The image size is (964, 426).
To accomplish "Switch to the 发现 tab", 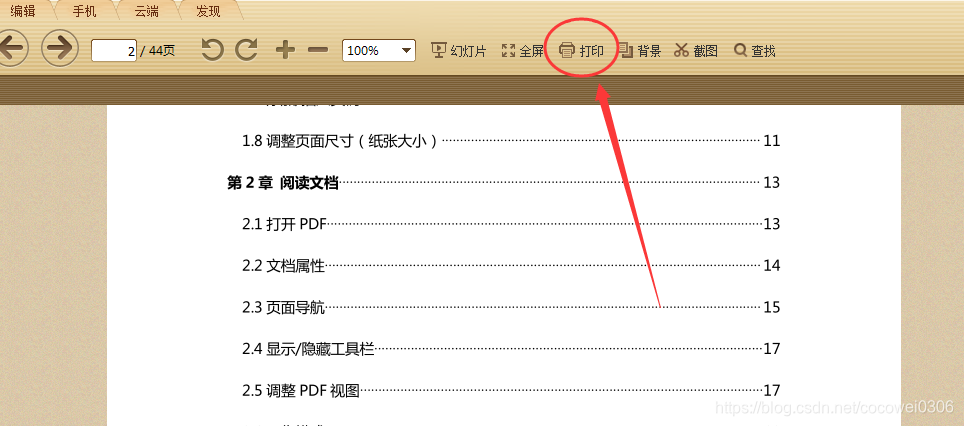I will 208,10.
